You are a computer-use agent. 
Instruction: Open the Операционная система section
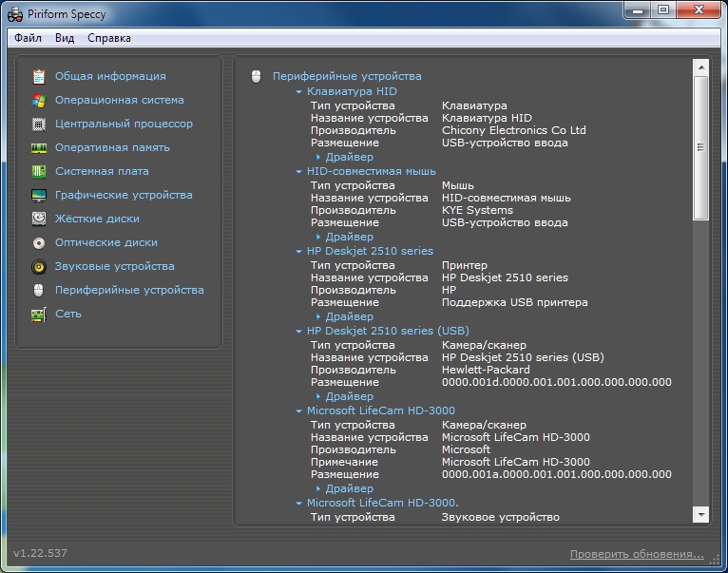coord(120,100)
